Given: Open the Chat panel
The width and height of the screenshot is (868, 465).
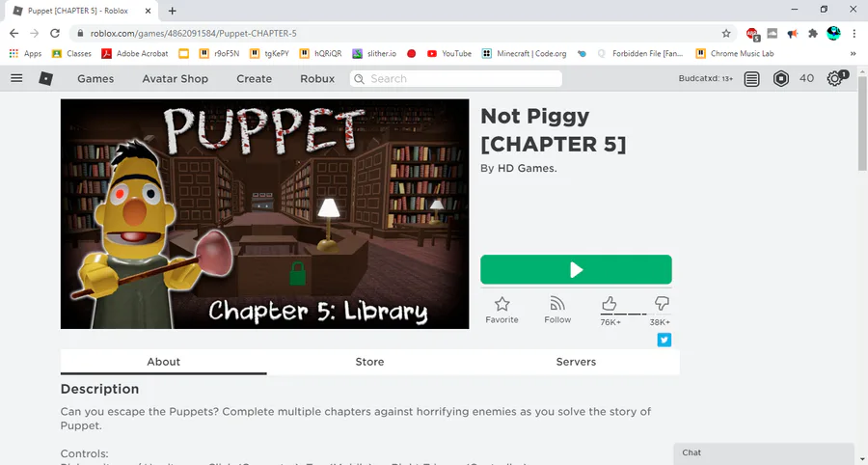Looking at the screenshot, I should tap(764, 453).
